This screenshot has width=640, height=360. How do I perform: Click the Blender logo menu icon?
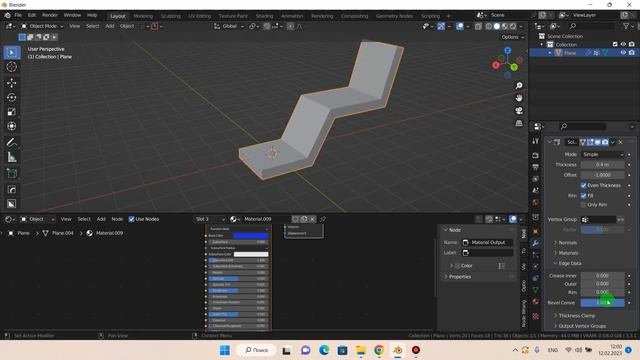pos(7,15)
